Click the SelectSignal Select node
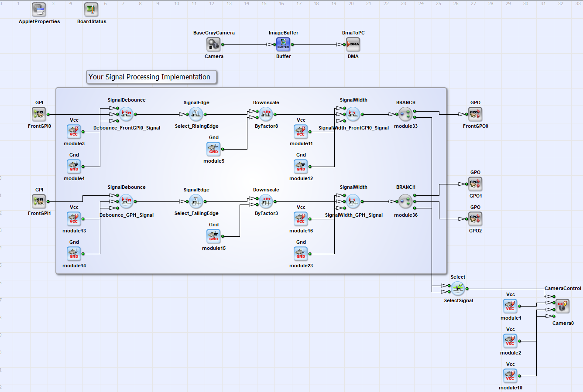The width and height of the screenshot is (583, 392). (x=458, y=289)
